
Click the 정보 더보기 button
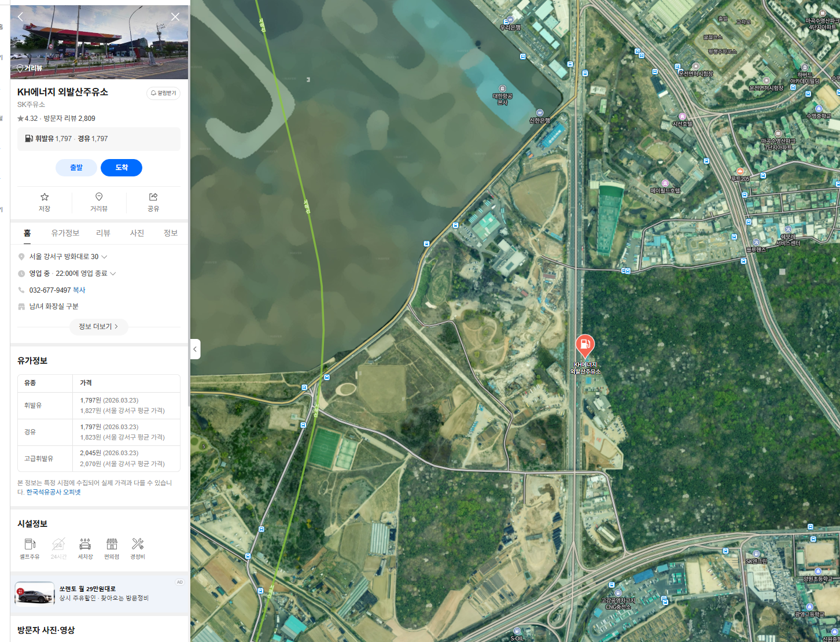98,327
